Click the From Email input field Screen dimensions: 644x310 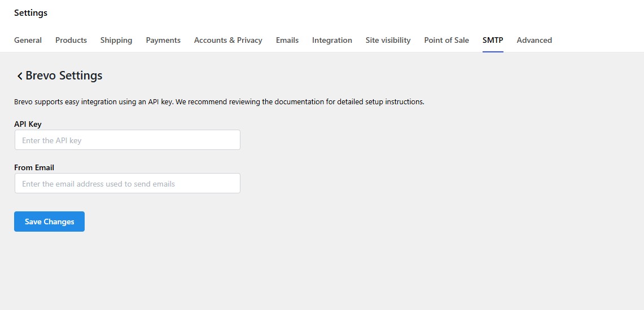click(x=128, y=184)
